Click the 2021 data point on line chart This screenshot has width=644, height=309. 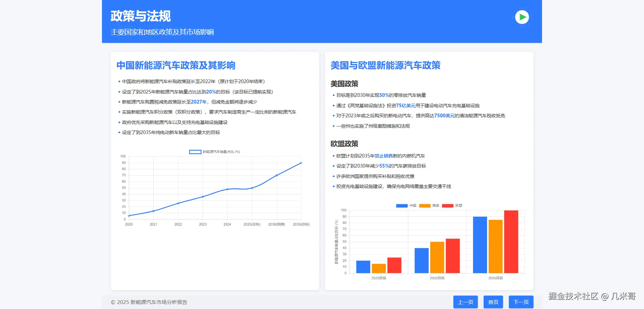(153, 211)
